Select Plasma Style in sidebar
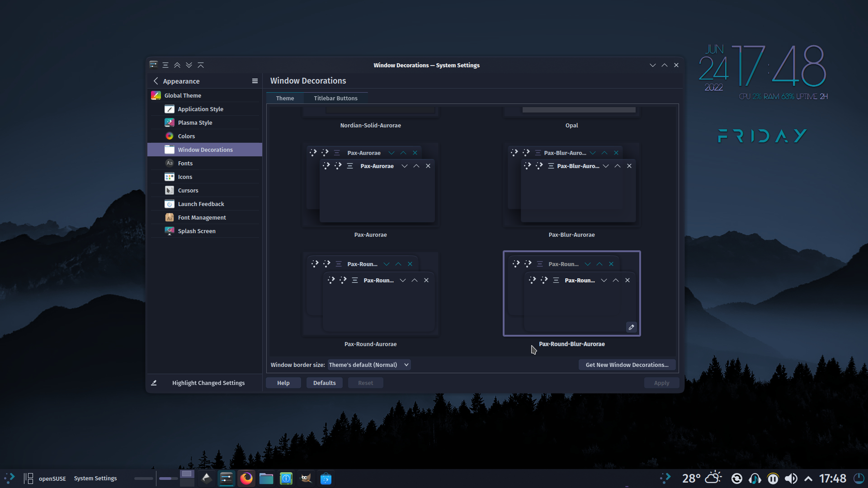The width and height of the screenshot is (868, 488). click(205, 122)
